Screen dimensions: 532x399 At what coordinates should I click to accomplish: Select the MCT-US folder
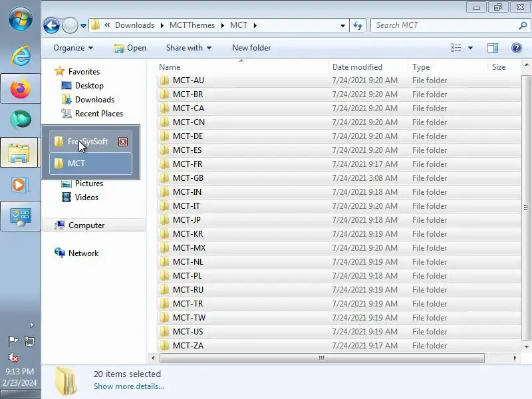(338, 331)
